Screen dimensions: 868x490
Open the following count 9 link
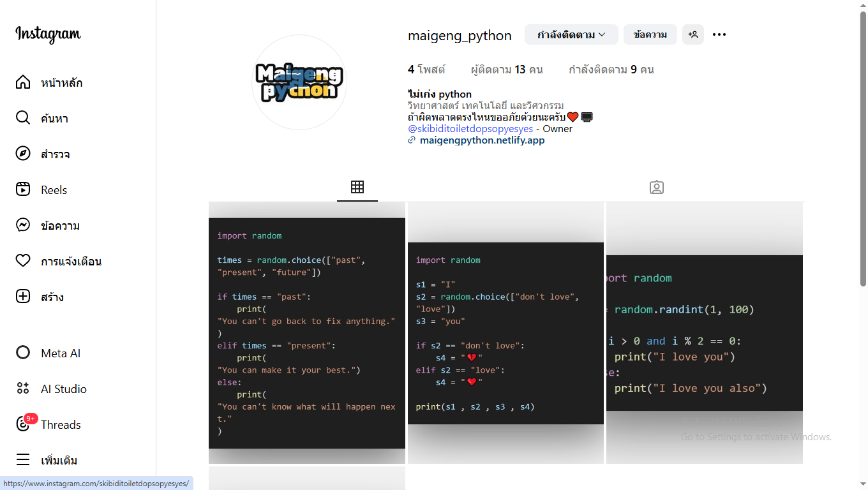611,70
